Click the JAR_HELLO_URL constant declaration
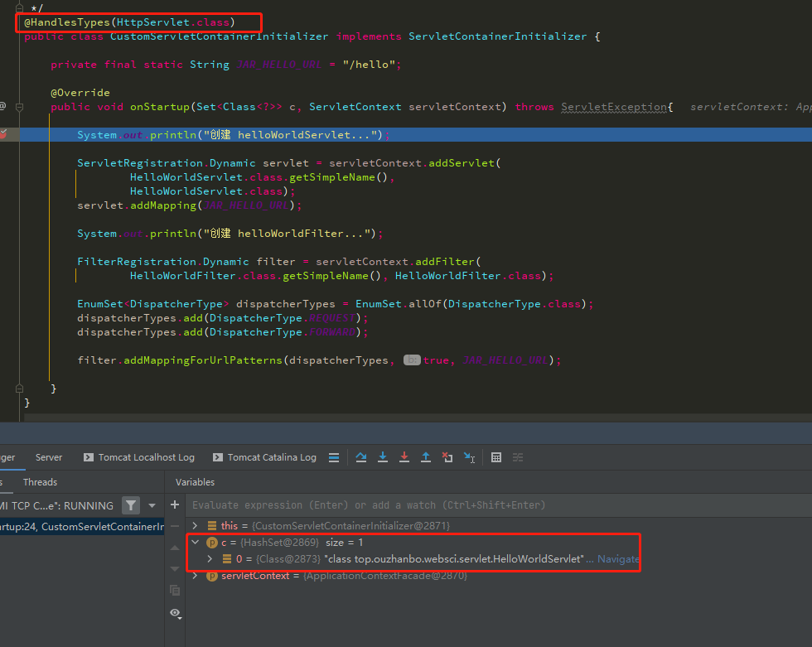 [x=279, y=64]
